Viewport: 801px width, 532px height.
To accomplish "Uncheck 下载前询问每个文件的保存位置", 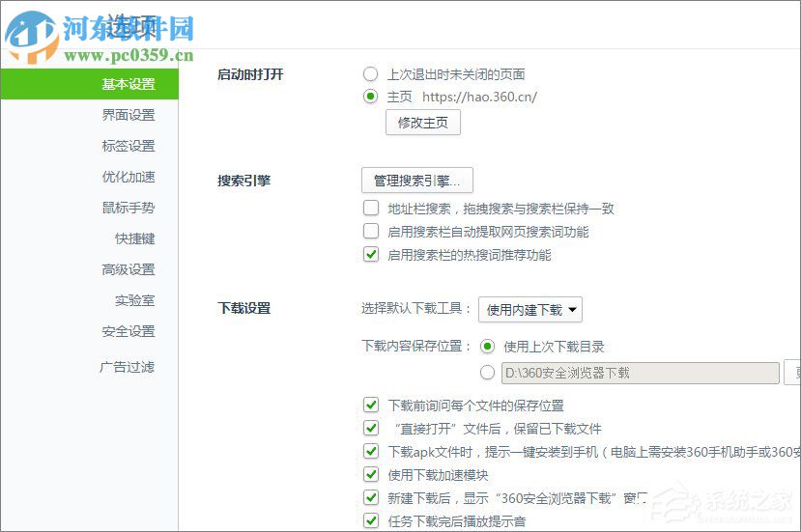I will tap(371, 405).
